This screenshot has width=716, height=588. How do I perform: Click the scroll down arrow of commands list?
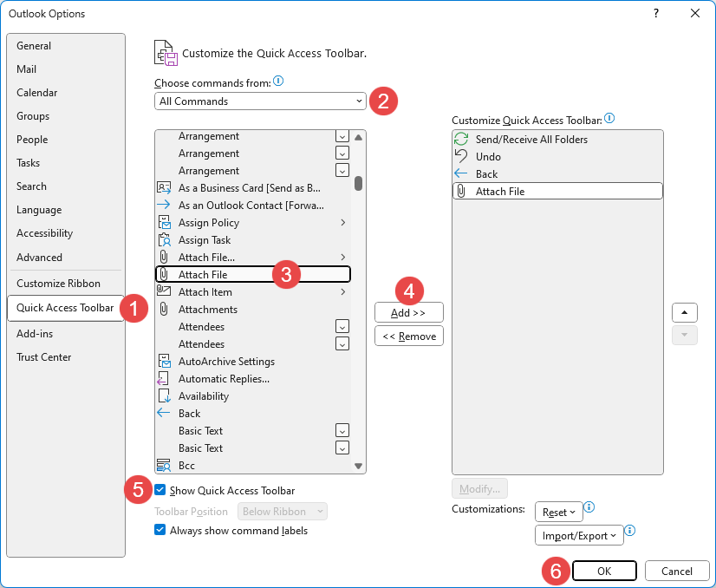click(359, 466)
